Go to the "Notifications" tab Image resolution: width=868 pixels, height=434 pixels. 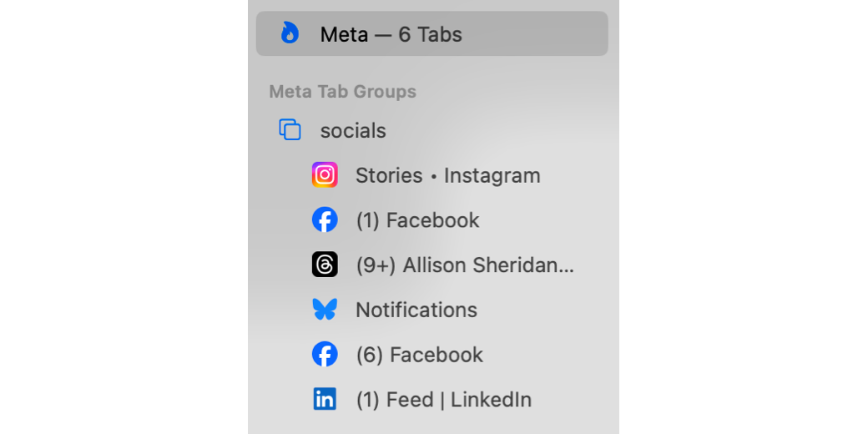point(416,310)
